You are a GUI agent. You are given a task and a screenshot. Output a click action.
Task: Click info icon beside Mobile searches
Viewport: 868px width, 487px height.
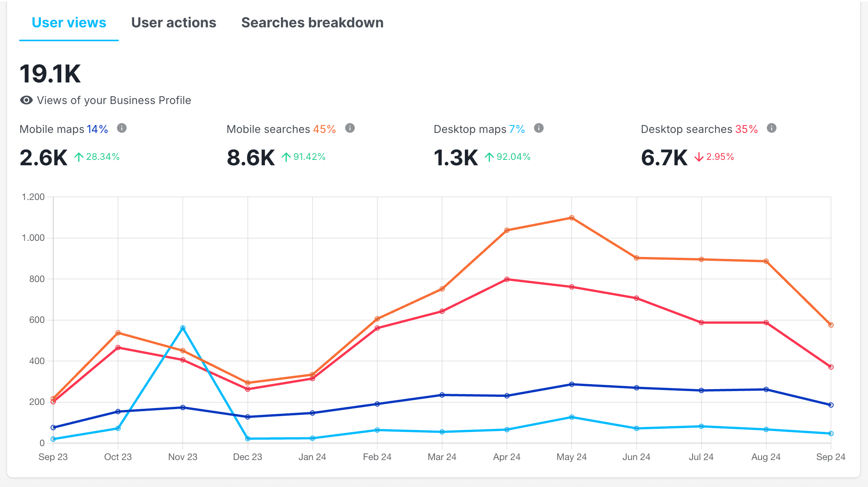click(x=350, y=128)
